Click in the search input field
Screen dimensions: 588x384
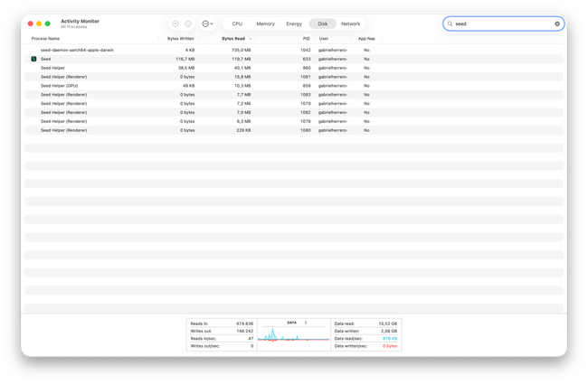click(x=502, y=23)
